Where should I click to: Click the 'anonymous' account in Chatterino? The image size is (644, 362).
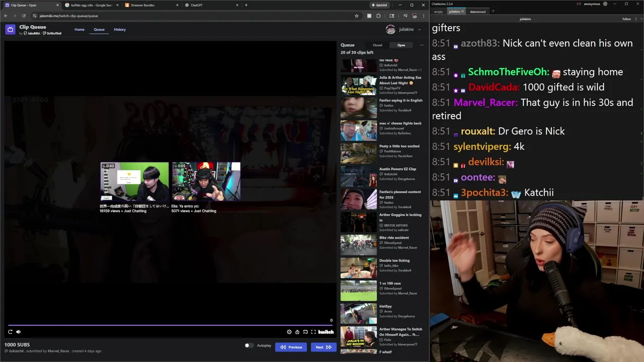[591, 4]
